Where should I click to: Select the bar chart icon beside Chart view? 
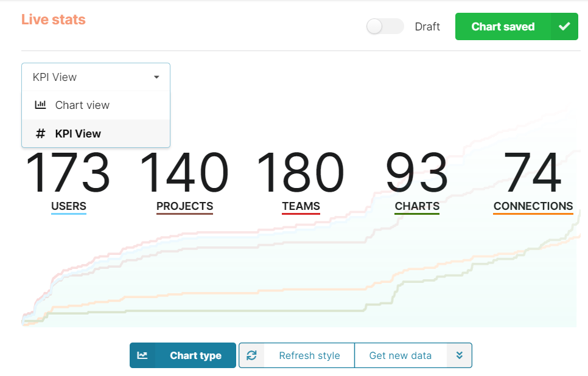click(40, 105)
